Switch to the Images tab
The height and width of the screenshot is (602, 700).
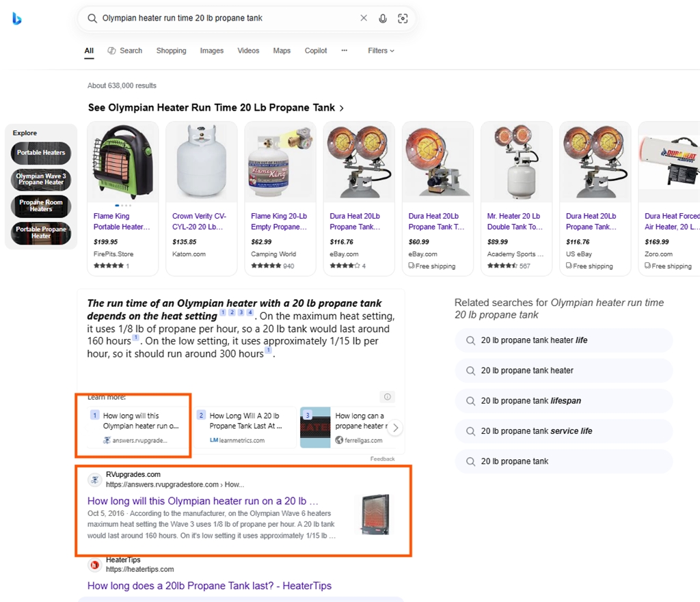pos(212,51)
